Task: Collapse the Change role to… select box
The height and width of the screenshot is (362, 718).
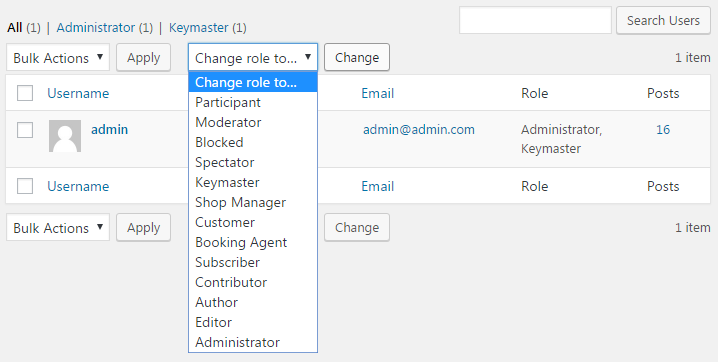Action: click(x=253, y=58)
